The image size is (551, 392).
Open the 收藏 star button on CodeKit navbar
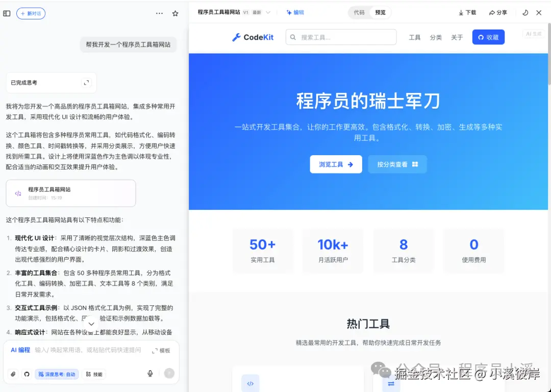click(x=488, y=37)
